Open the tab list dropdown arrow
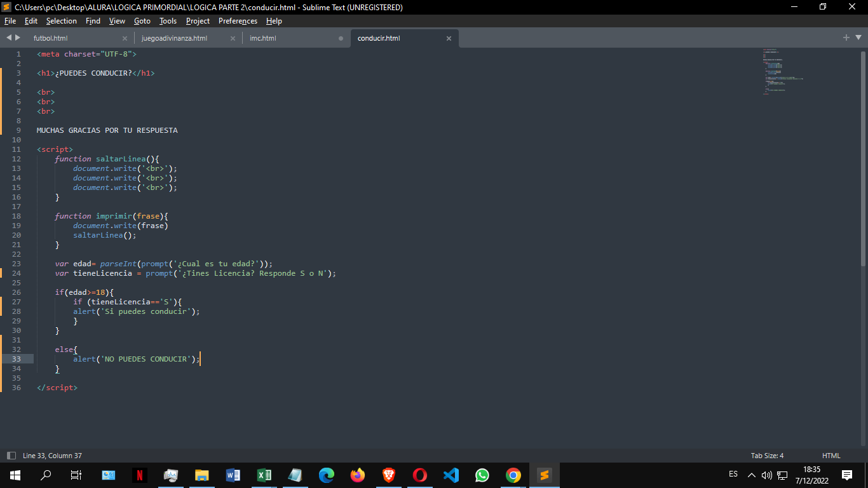Viewport: 868px width, 488px height. tap(857, 38)
